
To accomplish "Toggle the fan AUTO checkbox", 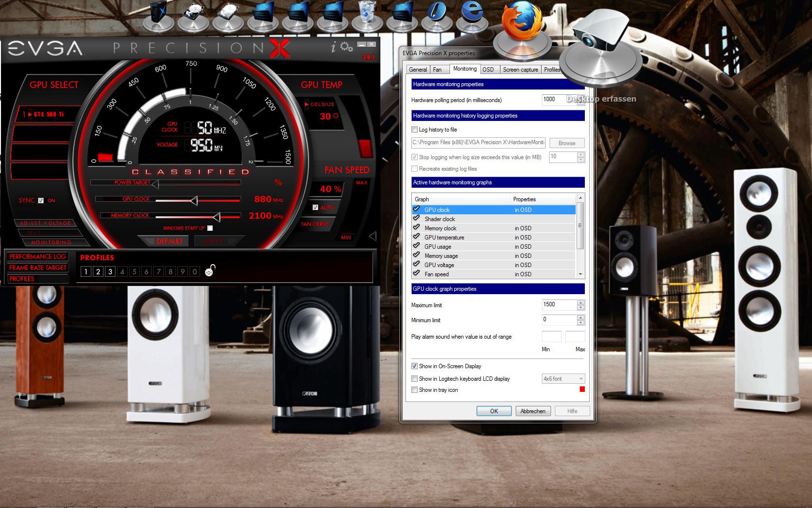I will [x=315, y=208].
